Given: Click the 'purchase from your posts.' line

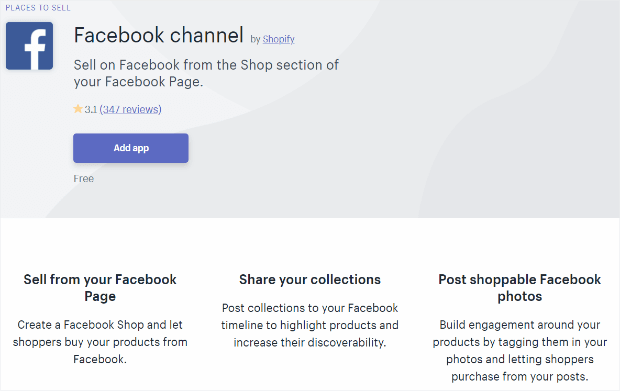Looking at the screenshot, I should [520, 376].
